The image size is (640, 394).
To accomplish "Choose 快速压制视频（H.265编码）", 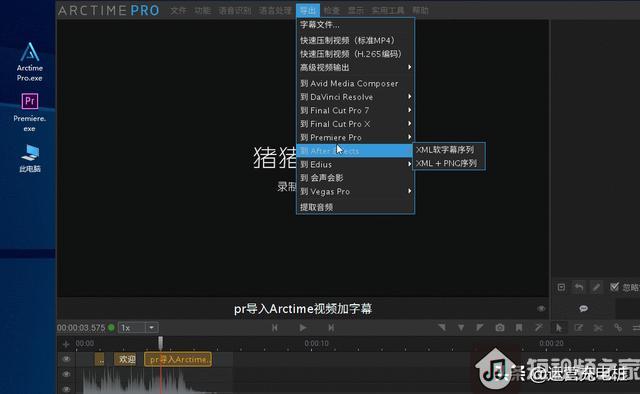I will click(x=355, y=54).
